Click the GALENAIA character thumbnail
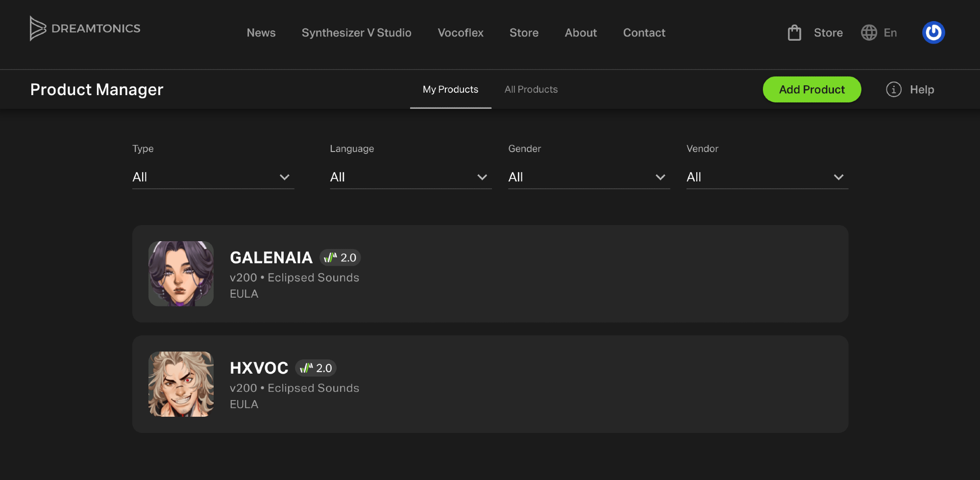Viewport: 980px width, 480px height. point(181,274)
